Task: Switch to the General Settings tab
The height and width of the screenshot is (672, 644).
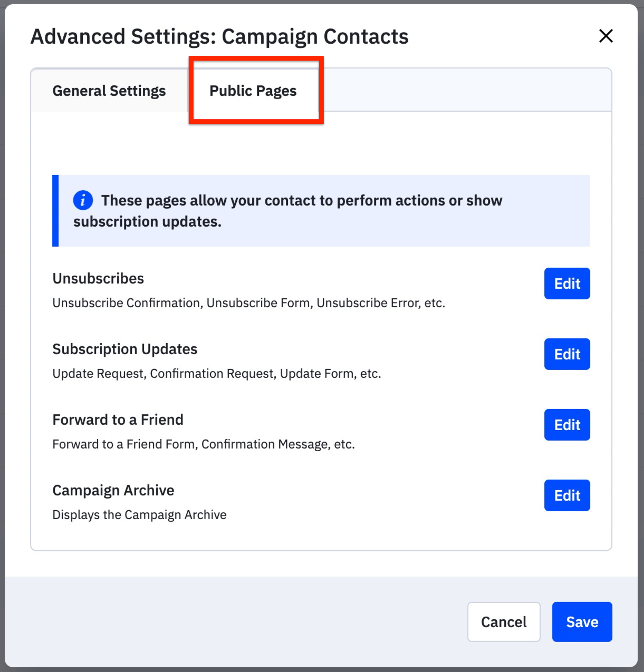Action: point(109,91)
